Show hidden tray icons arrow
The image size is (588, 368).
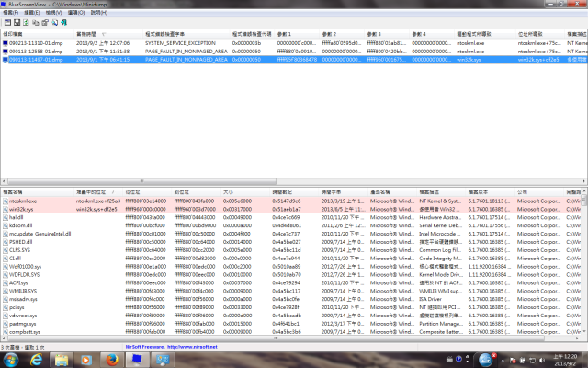pyautogui.click(x=503, y=361)
